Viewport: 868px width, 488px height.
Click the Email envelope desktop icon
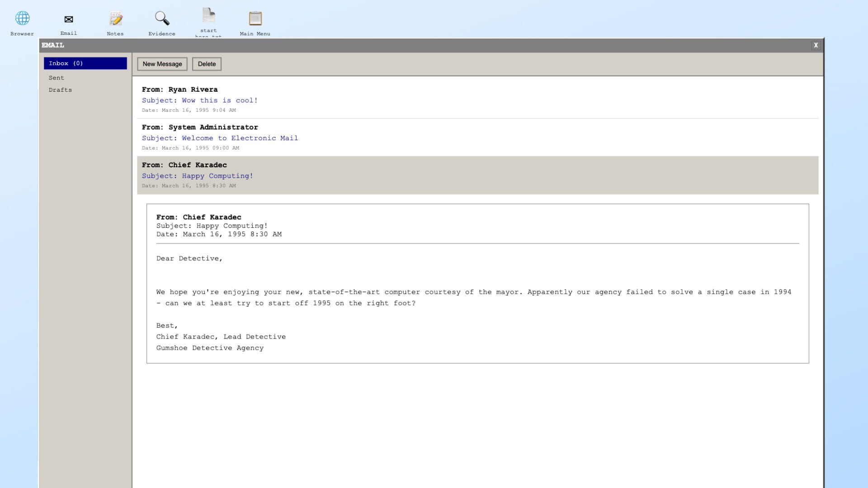pos(69,19)
